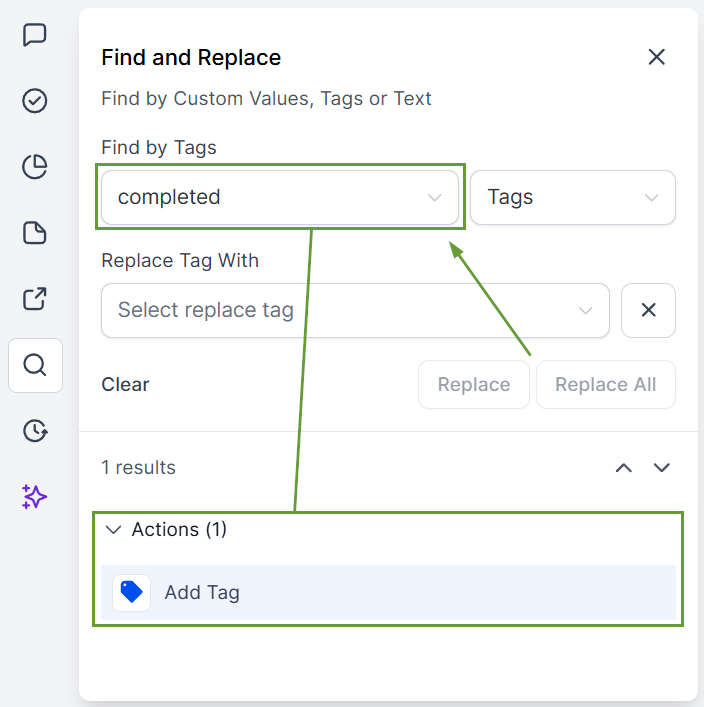Click the circled checkmark sidebar icon
The height and width of the screenshot is (707, 704).
point(35,101)
